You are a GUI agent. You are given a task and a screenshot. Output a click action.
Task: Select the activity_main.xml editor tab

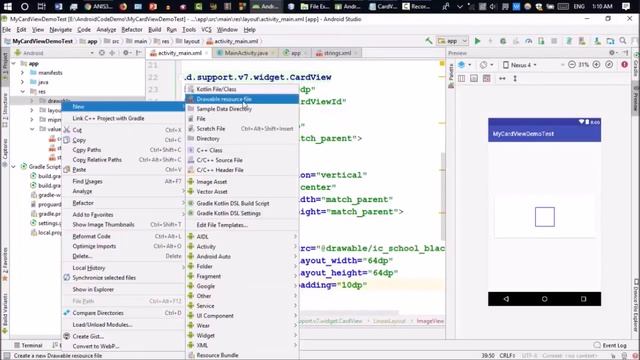coord(180,53)
